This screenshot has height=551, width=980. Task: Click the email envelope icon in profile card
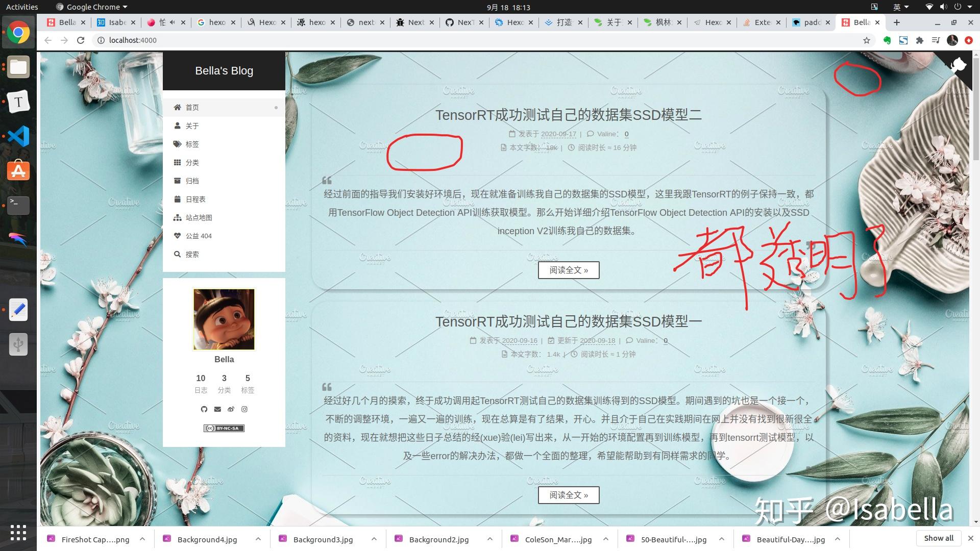217,409
